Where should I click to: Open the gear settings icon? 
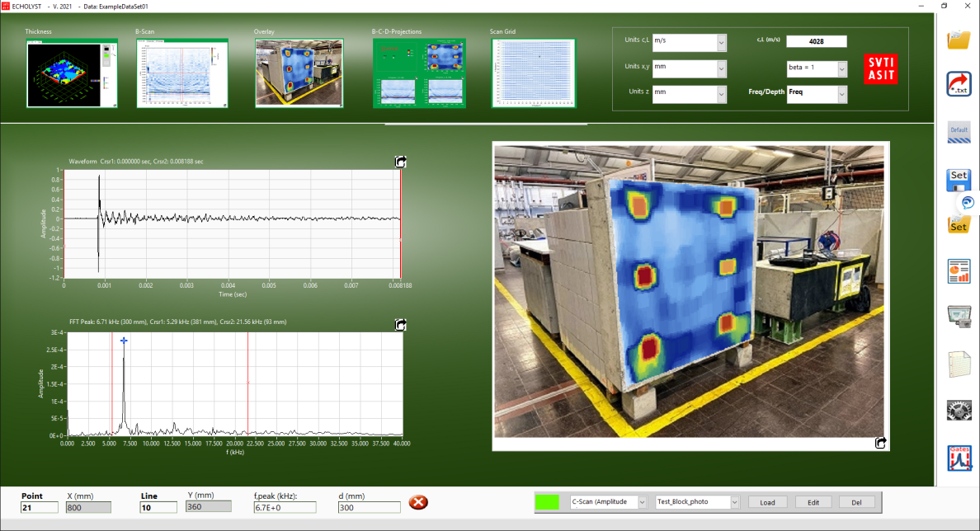(x=959, y=410)
